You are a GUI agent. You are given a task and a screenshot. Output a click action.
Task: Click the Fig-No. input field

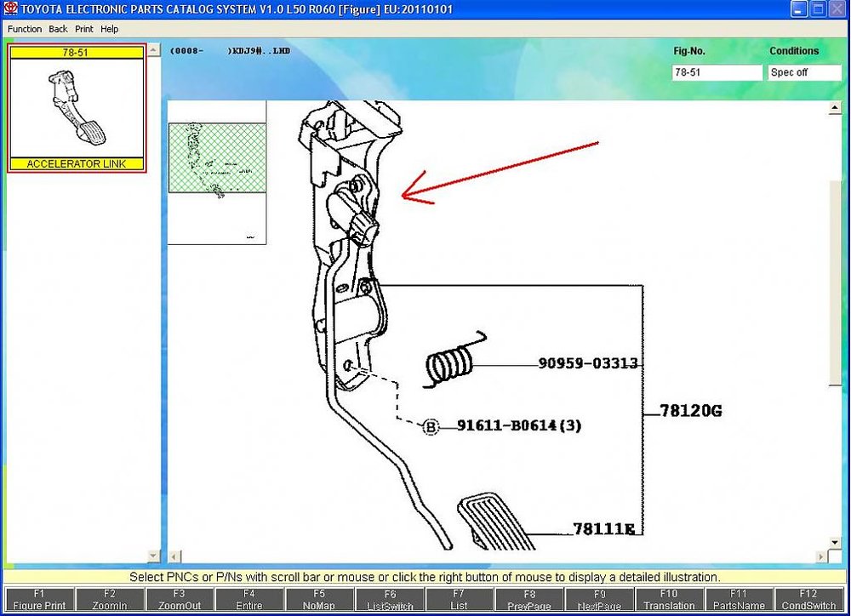point(717,72)
